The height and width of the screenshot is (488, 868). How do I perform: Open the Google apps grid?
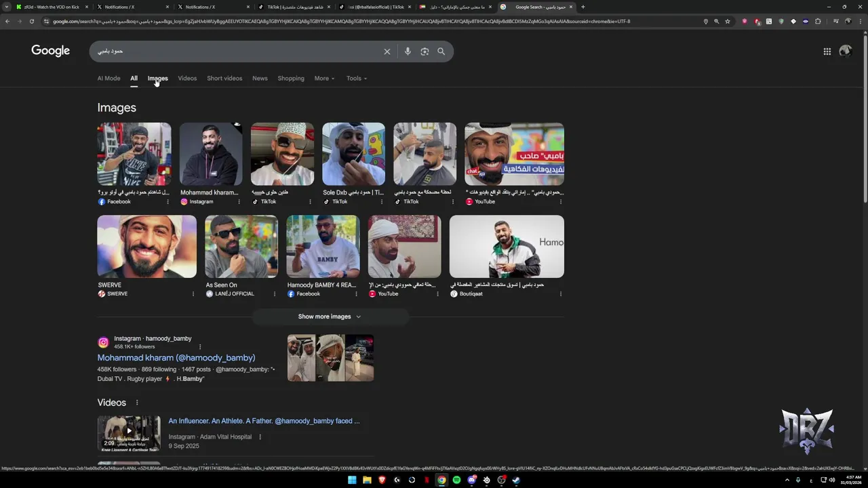pyautogui.click(x=827, y=52)
